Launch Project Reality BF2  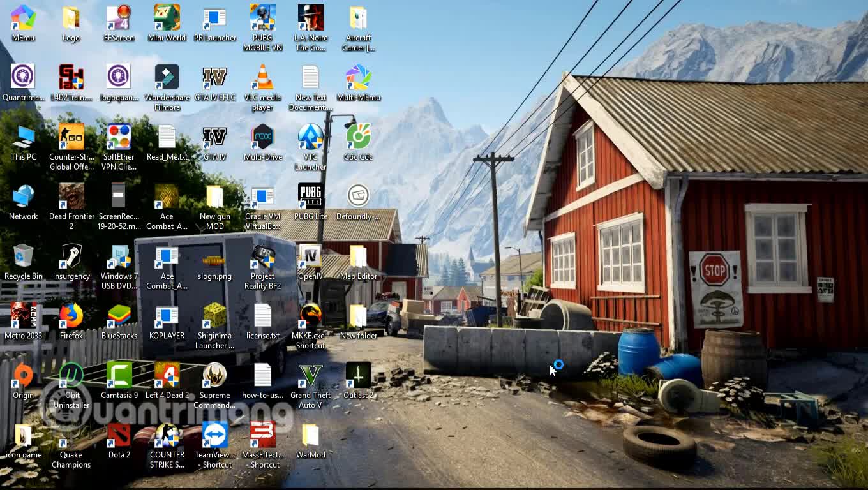(263, 266)
